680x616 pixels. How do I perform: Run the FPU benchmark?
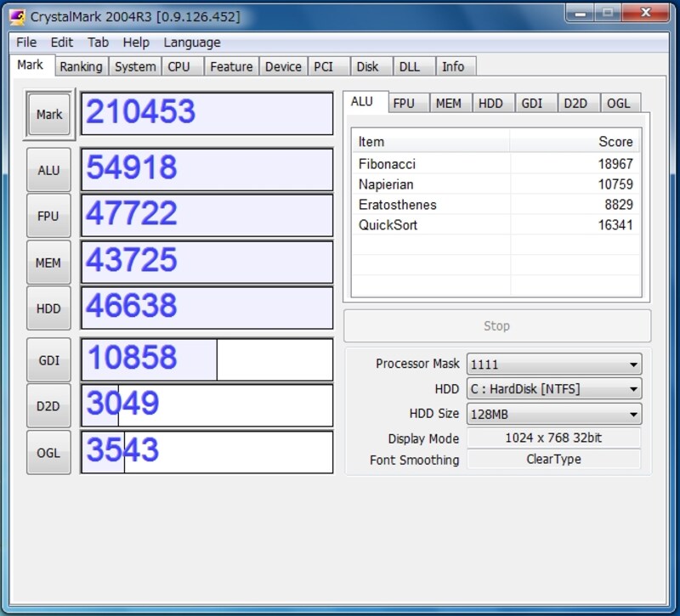pos(48,215)
